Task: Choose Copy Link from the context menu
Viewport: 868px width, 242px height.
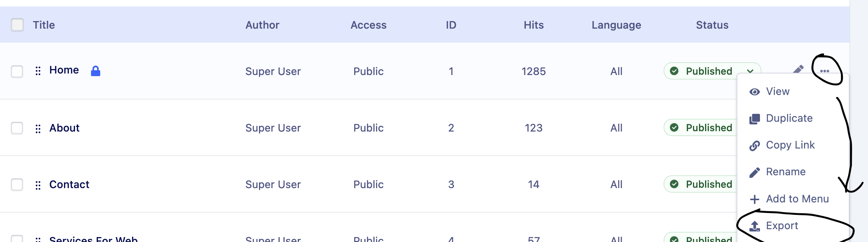Action: tap(790, 145)
